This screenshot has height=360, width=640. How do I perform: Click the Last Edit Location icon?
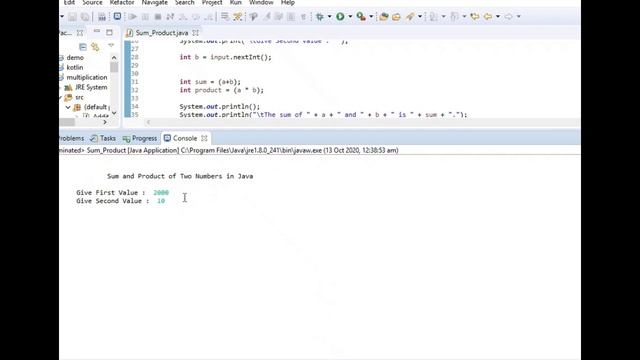pos(474,17)
